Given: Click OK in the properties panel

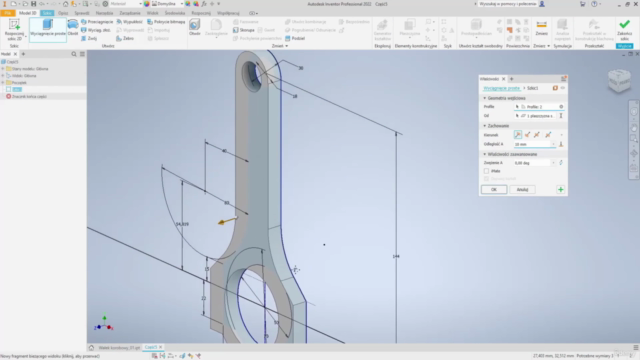Looking at the screenshot, I should pos(494,189).
